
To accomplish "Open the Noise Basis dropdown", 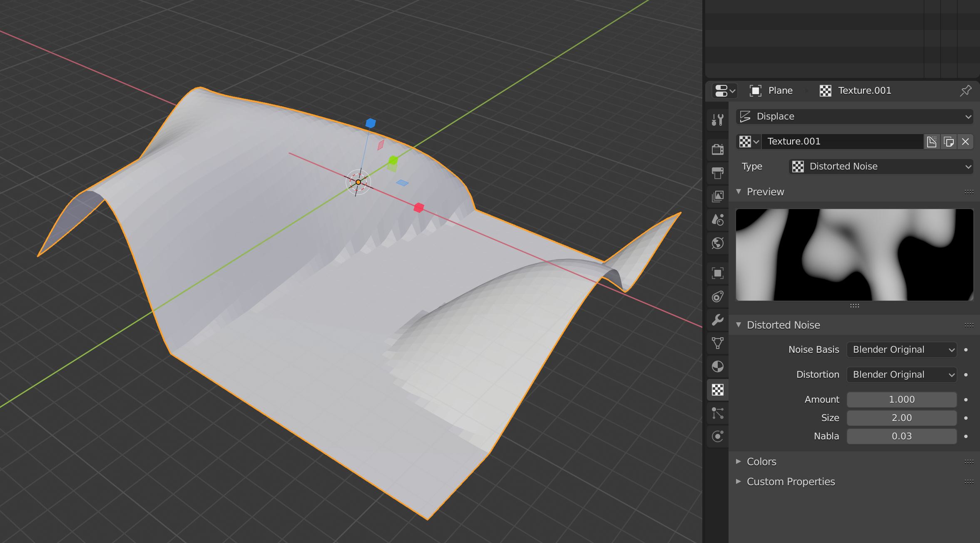I will coord(902,350).
